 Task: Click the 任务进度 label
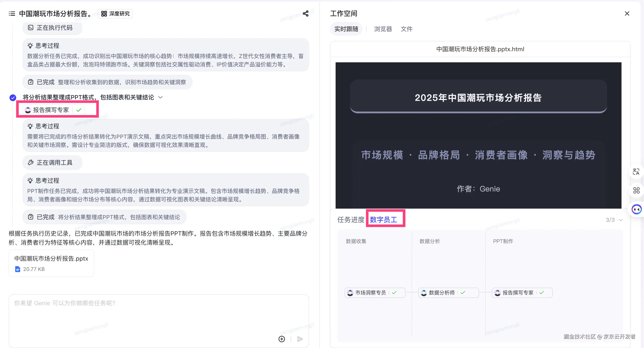click(x=351, y=220)
